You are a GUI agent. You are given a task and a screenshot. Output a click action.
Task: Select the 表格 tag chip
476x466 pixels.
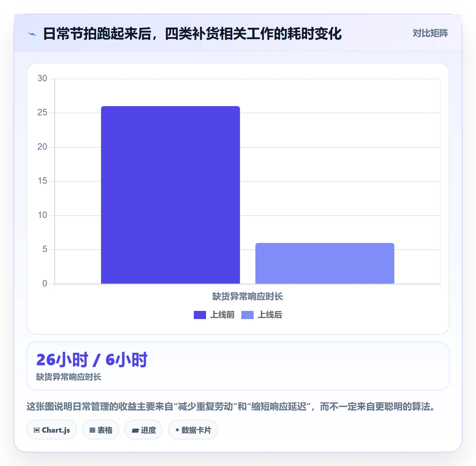[x=101, y=430]
